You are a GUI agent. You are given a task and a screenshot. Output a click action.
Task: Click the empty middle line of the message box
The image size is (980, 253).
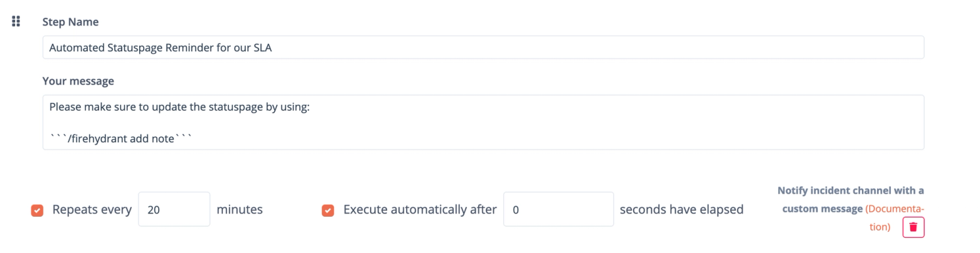coord(483,122)
